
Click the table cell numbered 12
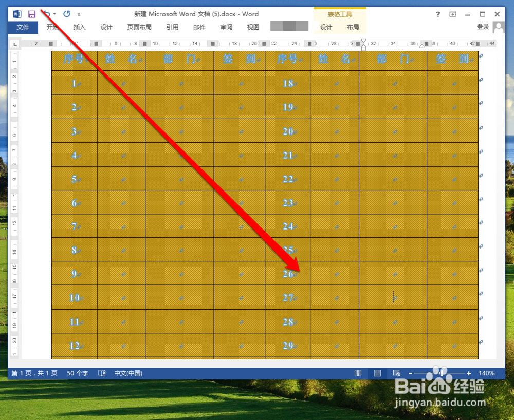coord(75,346)
